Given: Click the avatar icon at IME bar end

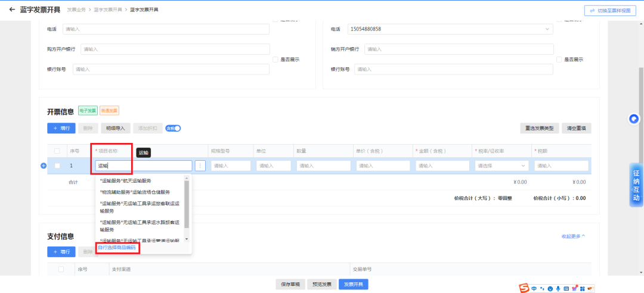Looking at the screenshot, I should point(590,289).
